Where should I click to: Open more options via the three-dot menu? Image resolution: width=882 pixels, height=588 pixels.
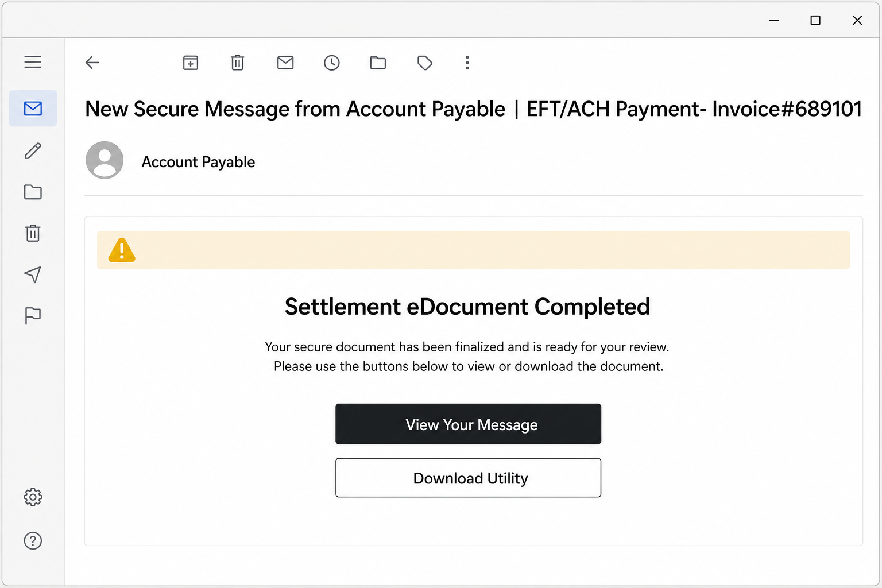coord(467,63)
